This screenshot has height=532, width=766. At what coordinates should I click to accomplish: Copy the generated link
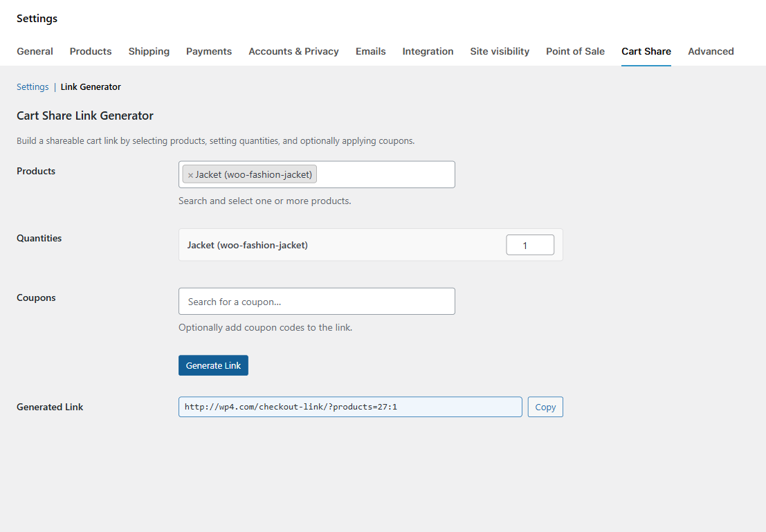point(545,407)
